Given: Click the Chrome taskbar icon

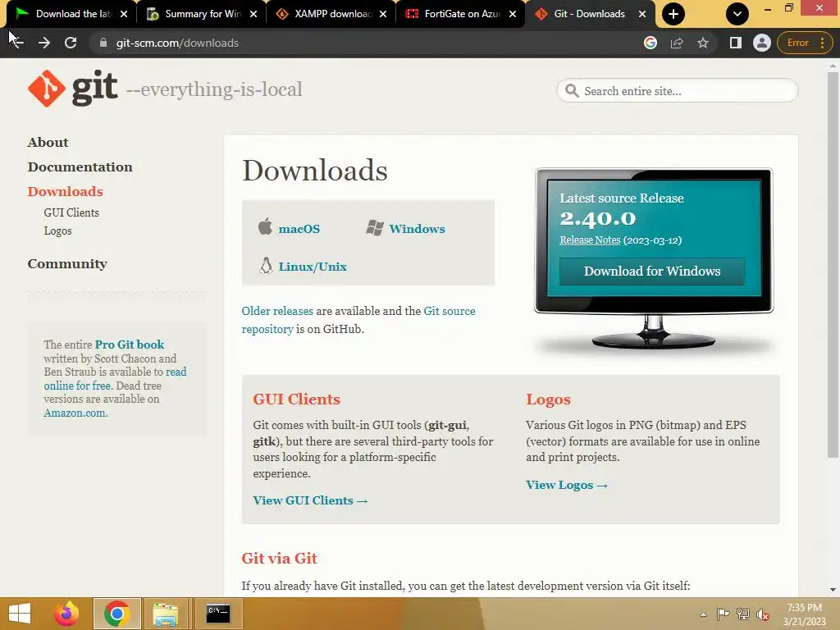Looking at the screenshot, I should click(116, 614).
